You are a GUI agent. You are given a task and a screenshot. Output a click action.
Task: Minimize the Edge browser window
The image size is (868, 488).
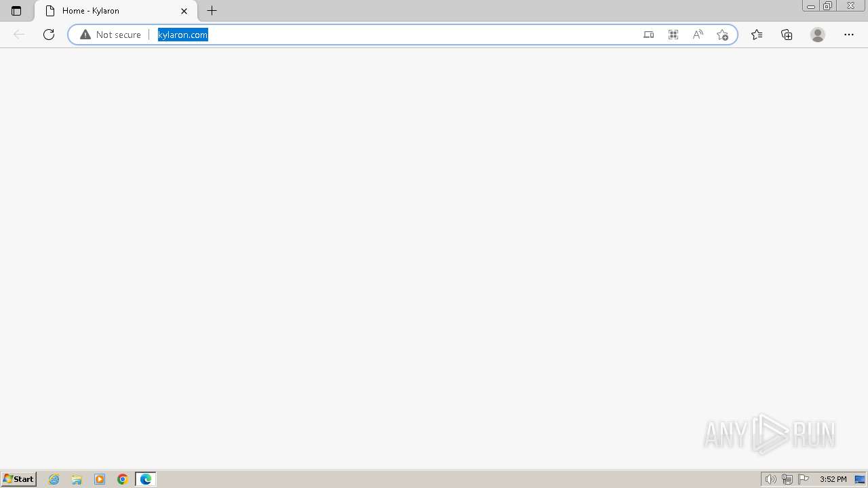811,5
